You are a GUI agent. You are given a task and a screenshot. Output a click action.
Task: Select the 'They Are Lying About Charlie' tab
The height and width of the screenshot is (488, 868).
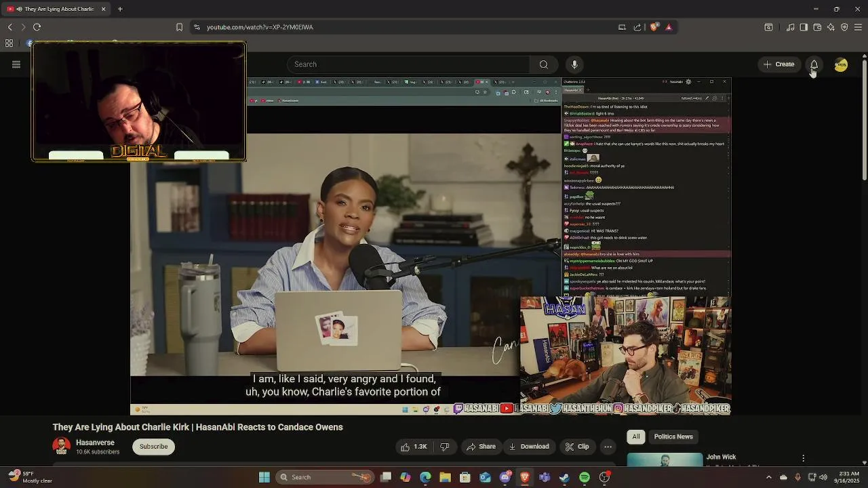[x=57, y=9]
